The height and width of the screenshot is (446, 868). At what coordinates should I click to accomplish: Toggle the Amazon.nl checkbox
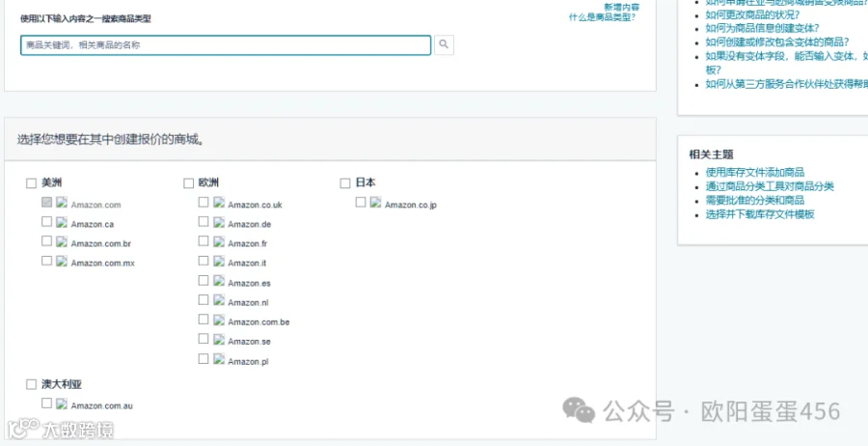coord(203,299)
